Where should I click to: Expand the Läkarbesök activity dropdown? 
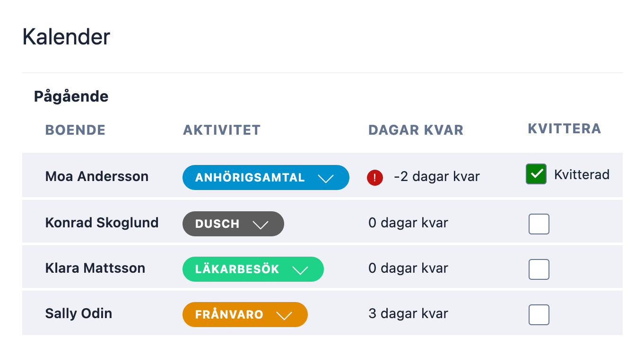pos(253,269)
